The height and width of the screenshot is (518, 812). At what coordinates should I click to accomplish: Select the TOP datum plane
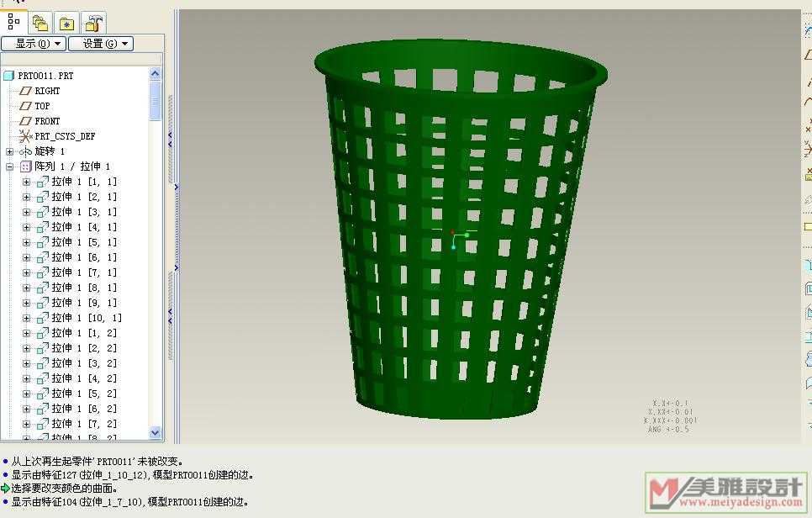(42, 106)
